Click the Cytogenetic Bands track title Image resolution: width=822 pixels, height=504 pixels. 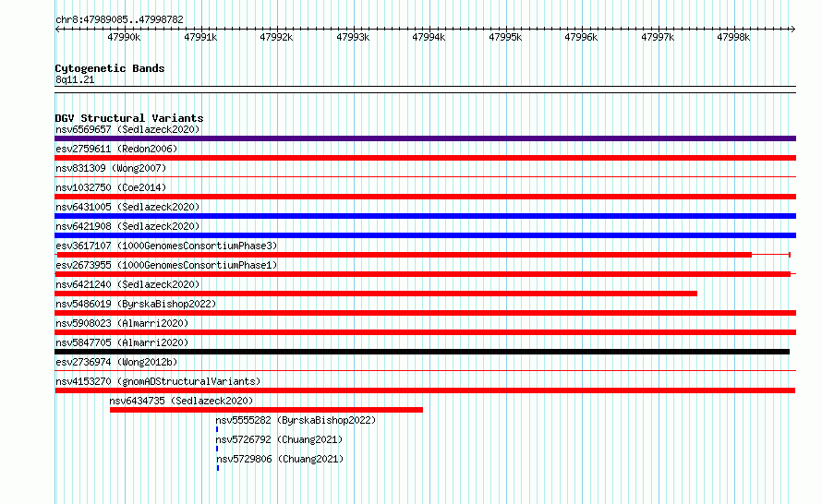click(110, 68)
